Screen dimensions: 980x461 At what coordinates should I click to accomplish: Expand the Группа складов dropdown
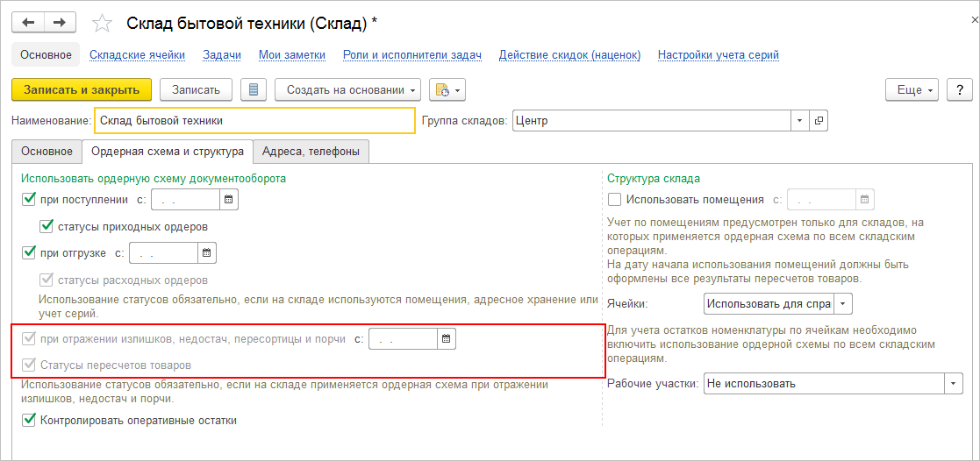800,120
